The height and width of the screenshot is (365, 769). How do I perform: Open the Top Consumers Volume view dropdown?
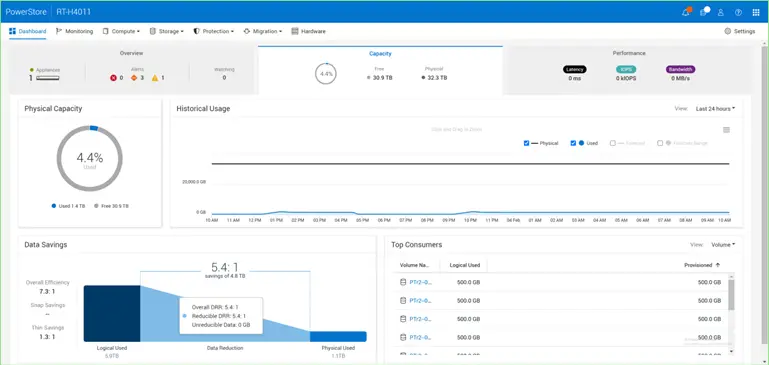click(723, 244)
